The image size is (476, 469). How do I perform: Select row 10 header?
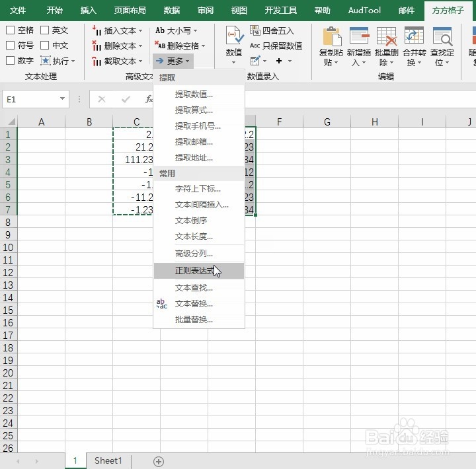(x=8, y=247)
